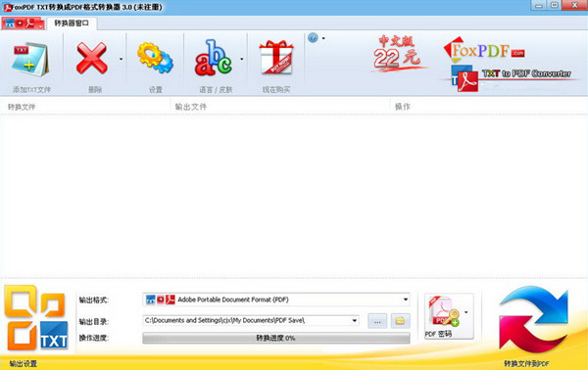Expand the output directory (输出目录) path dropdown

click(354, 320)
